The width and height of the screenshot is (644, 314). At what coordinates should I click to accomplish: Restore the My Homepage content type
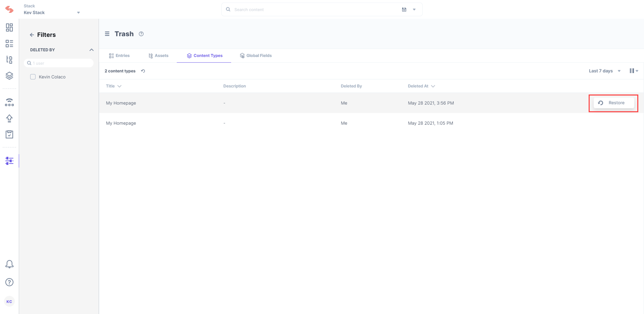(613, 103)
